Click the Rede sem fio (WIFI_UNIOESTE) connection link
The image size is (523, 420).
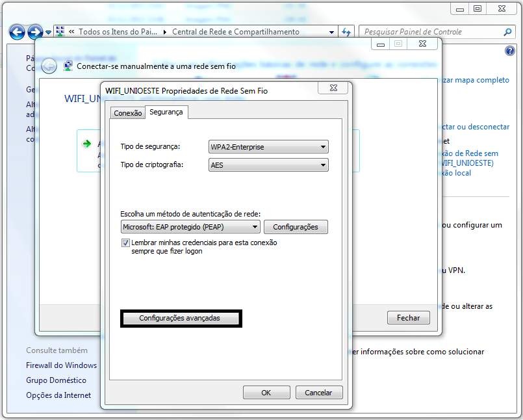[x=468, y=158]
